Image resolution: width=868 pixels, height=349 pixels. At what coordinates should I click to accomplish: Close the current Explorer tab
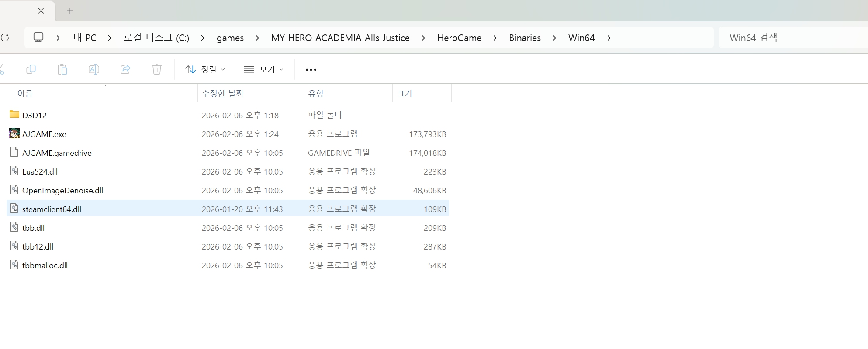point(41,11)
